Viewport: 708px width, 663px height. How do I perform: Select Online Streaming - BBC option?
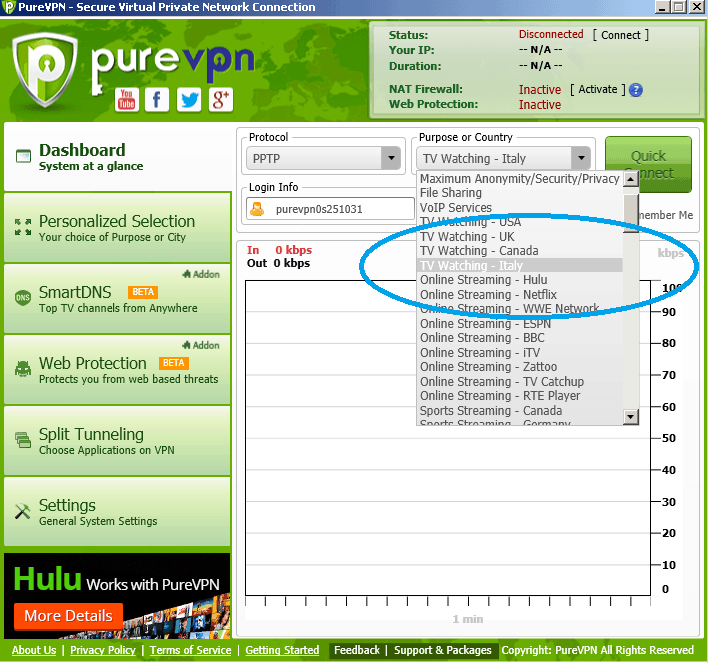coord(520,338)
